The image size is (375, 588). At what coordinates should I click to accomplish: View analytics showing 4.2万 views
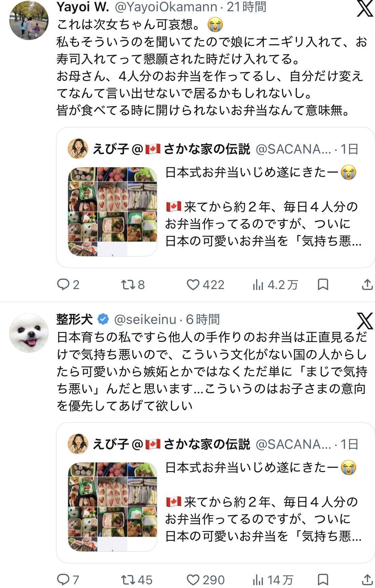click(x=276, y=285)
